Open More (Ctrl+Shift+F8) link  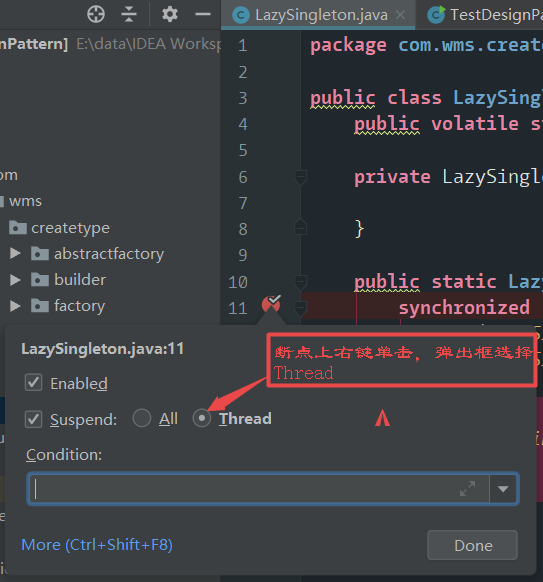97,545
